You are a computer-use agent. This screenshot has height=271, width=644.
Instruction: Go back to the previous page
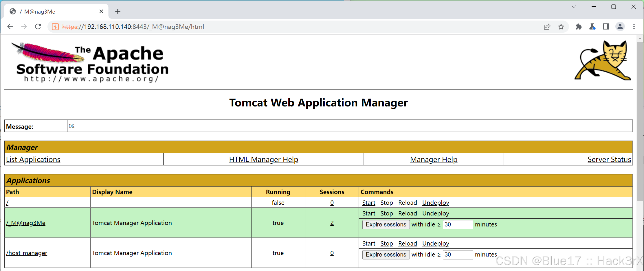(x=10, y=27)
